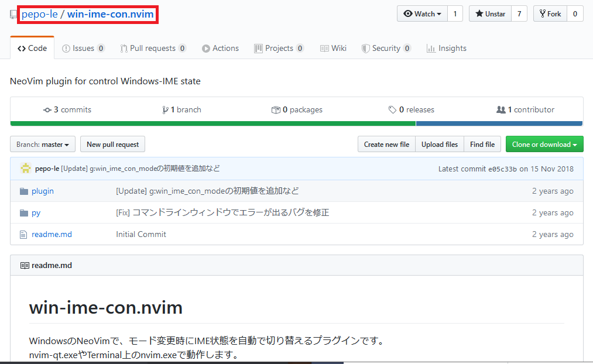Viewport: 593px width, 364px height.
Task: Click the green language bar segment
Action: coord(213,123)
